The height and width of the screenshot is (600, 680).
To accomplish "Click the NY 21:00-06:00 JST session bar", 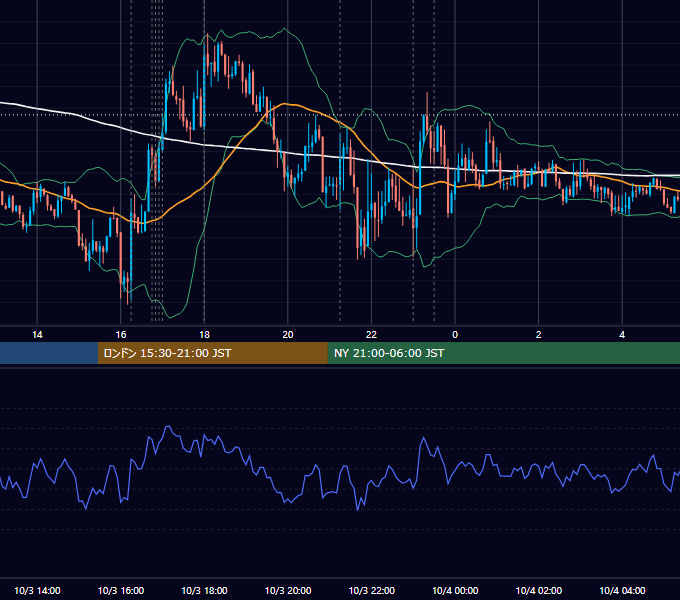I will tap(503, 353).
